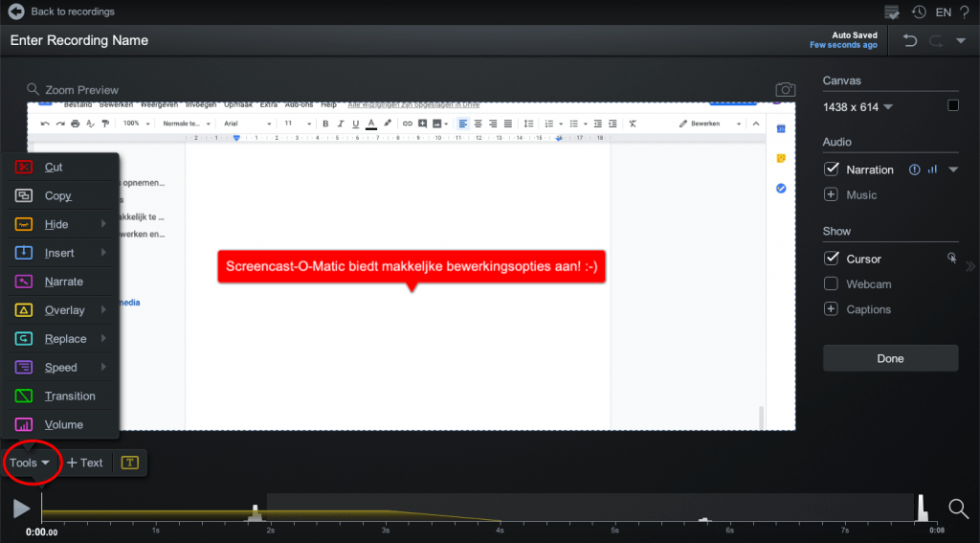
Task: Open the Tools dropdown
Action: coord(29,463)
